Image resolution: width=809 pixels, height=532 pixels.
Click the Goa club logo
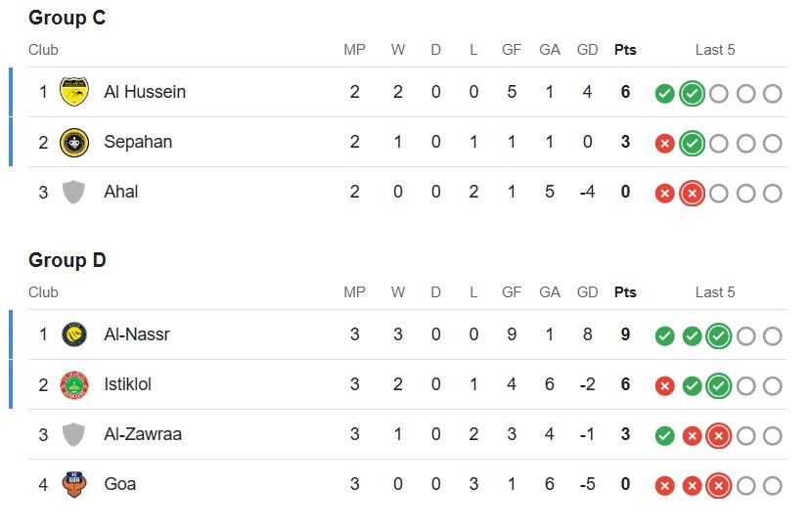click(74, 484)
